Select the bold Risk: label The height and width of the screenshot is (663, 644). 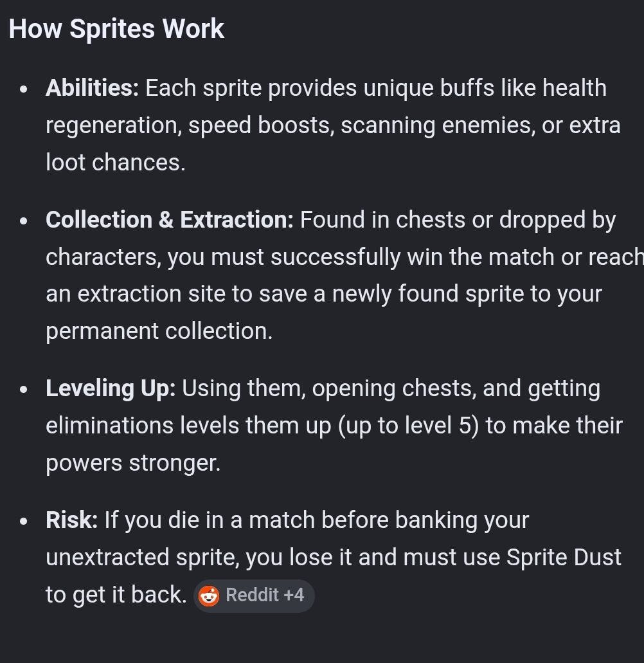(x=72, y=520)
